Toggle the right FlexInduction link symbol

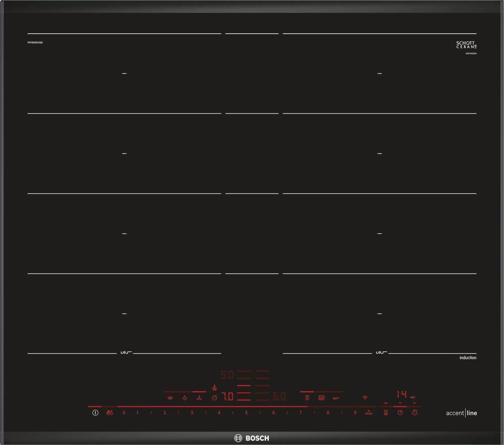pos(380,353)
